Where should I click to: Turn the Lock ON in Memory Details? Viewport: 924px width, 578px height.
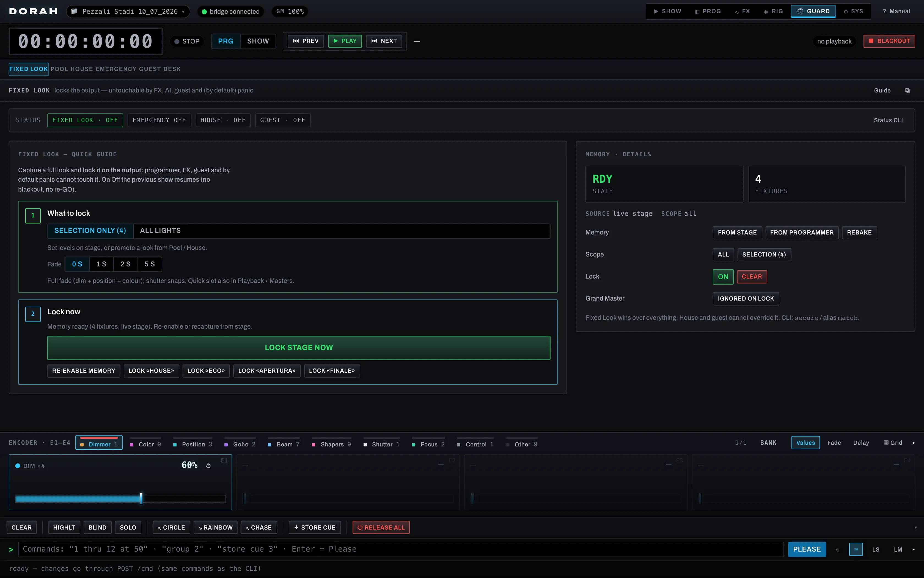(723, 277)
